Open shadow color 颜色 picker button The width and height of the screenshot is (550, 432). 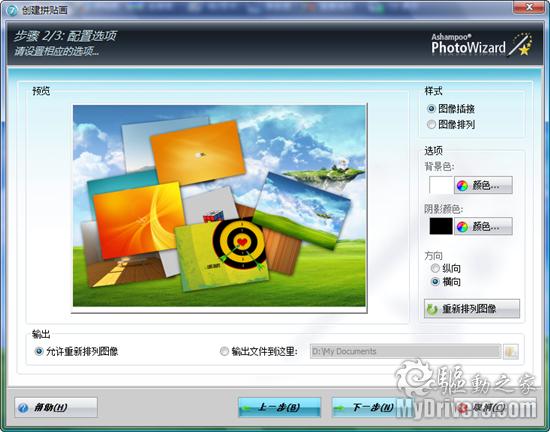point(483,226)
